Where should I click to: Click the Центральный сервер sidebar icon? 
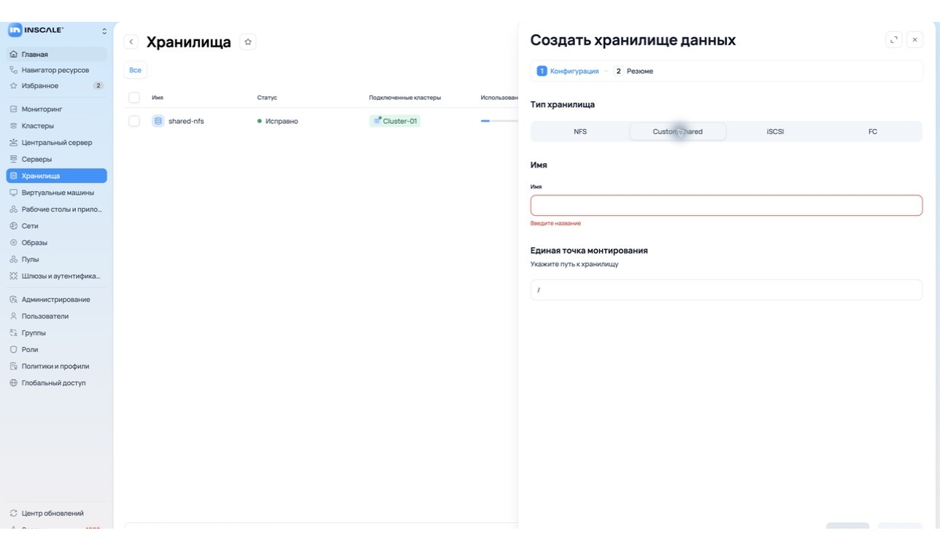coord(13,143)
